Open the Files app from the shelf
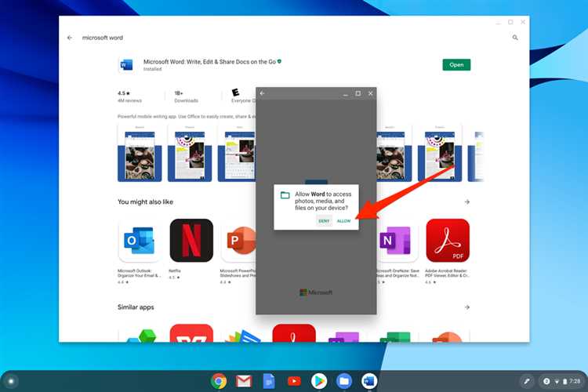The height and width of the screenshot is (392, 588). 344,381
